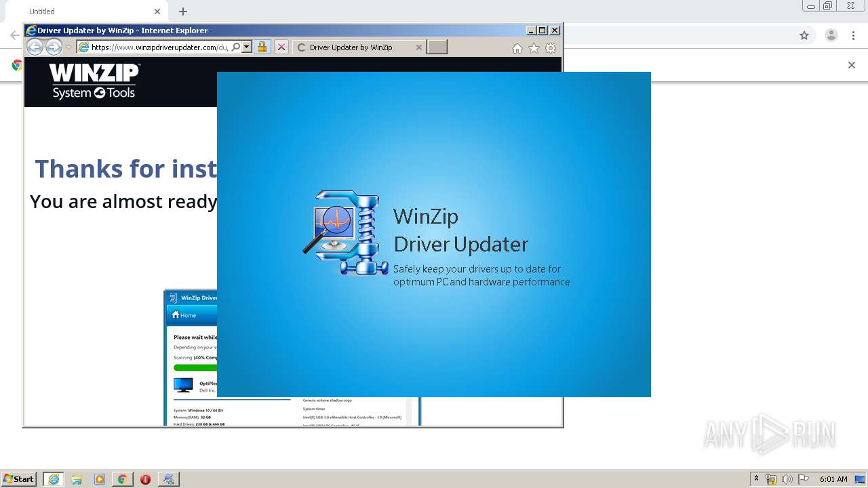Open network status tray icon
Viewport: 868px width, 488px height.
(x=771, y=479)
